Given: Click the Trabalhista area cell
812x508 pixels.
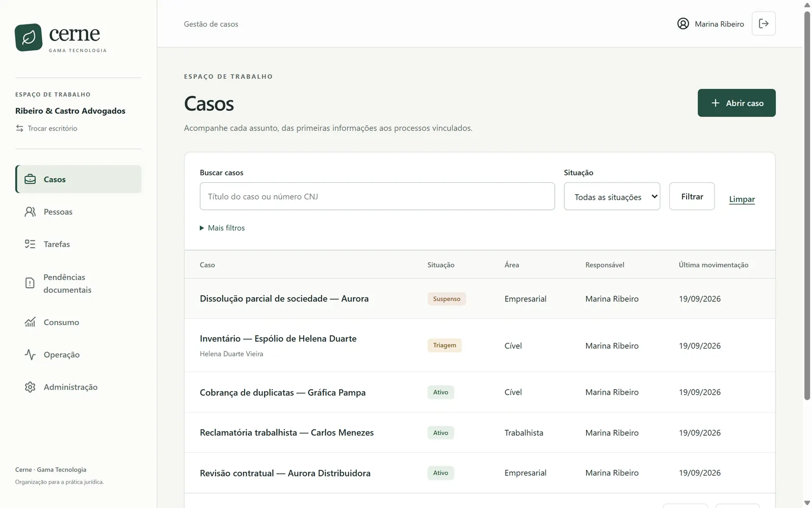Looking at the screenshot, I should (524, 433).
